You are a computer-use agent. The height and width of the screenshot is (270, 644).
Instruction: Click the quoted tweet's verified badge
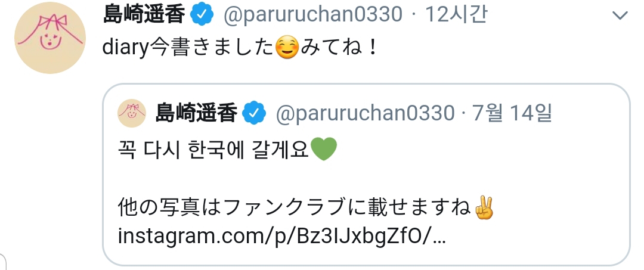[x=254, y=113]
